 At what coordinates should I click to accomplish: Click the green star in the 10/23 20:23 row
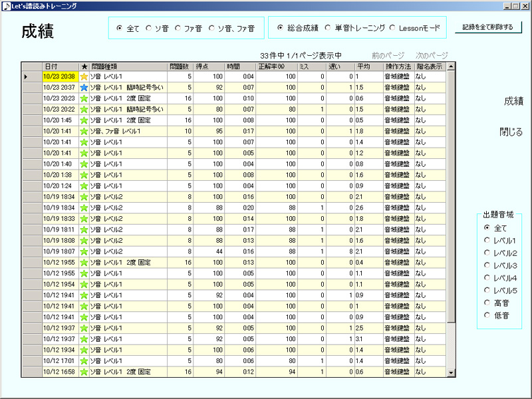[84, 98]
